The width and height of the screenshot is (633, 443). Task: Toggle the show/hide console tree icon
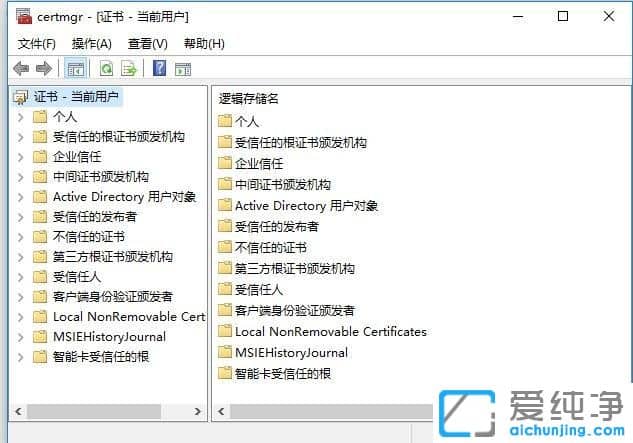tap(75, 69)
